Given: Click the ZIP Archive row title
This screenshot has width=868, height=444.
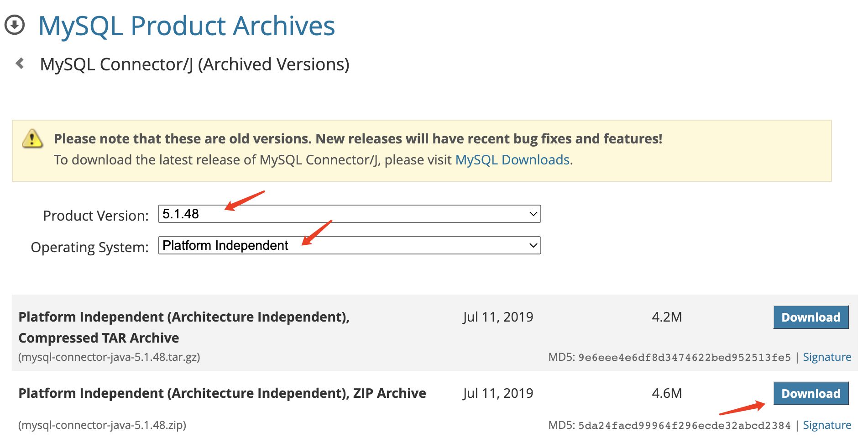Looking at the screenshot, I should [x=222, y=393].
